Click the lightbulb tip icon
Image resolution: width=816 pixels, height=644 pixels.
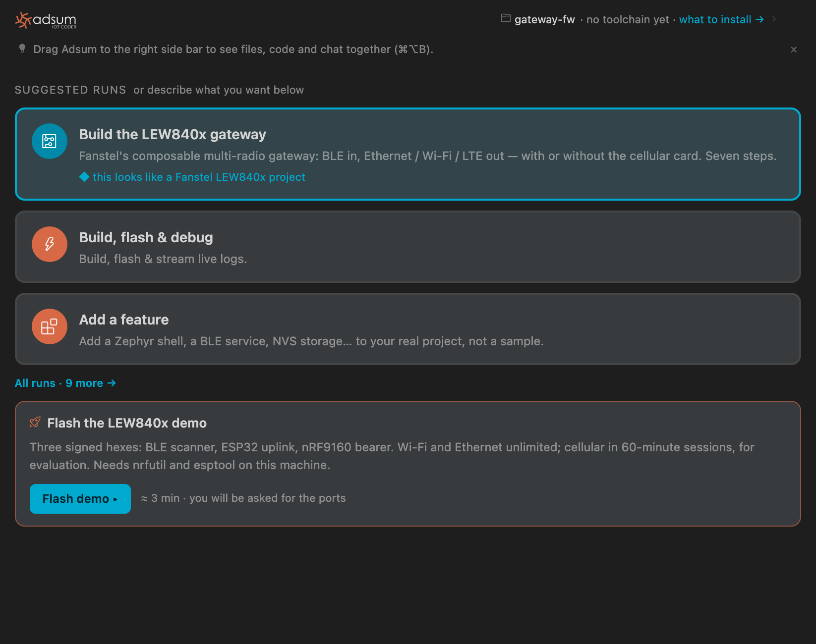click(22, 49)
